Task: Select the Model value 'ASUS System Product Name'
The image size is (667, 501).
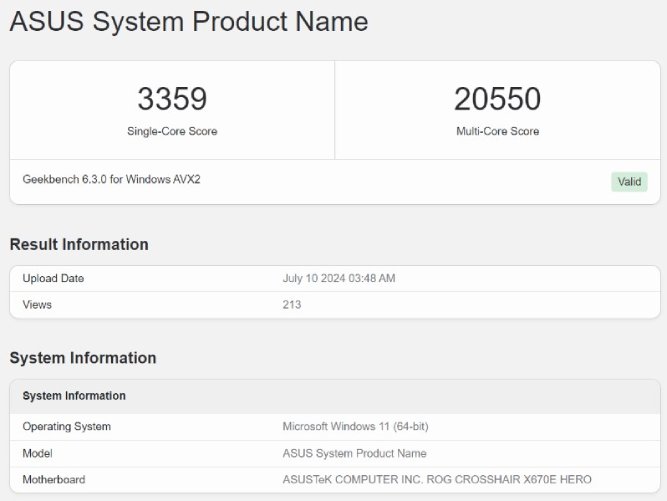Action: click(354, 453)
